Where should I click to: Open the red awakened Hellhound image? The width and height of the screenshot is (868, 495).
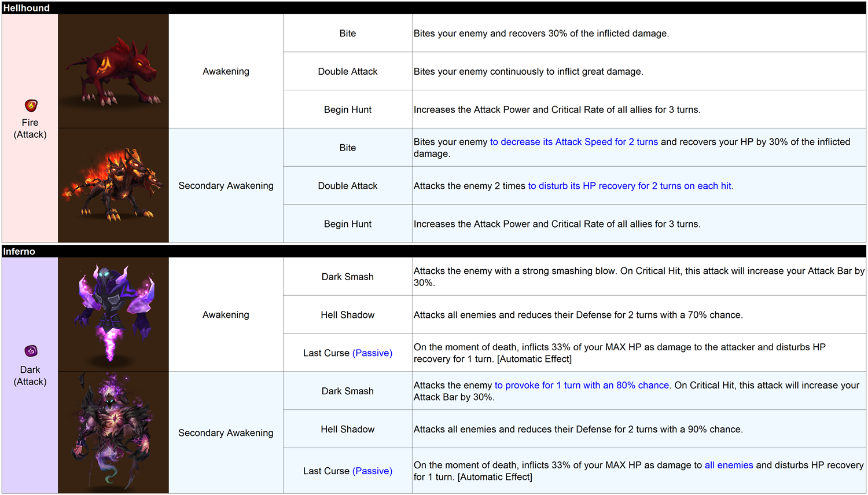click(113, 71)
